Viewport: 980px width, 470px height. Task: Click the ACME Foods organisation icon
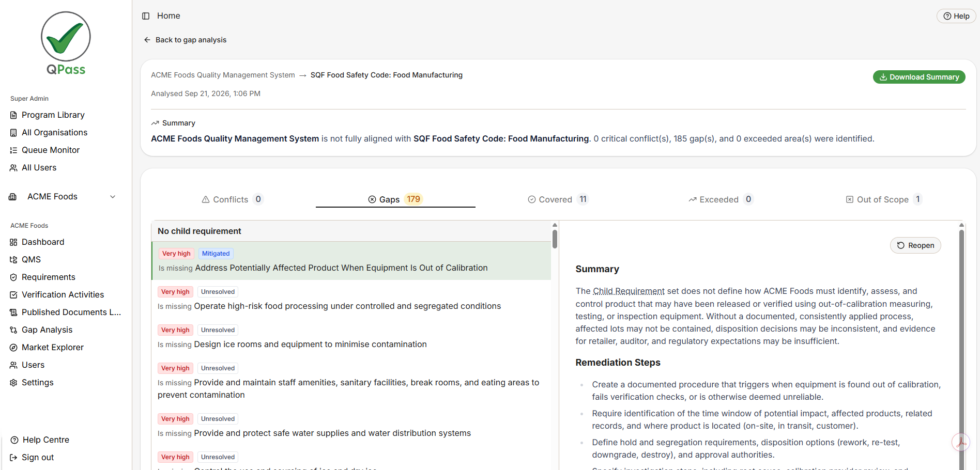click(13, 197)
